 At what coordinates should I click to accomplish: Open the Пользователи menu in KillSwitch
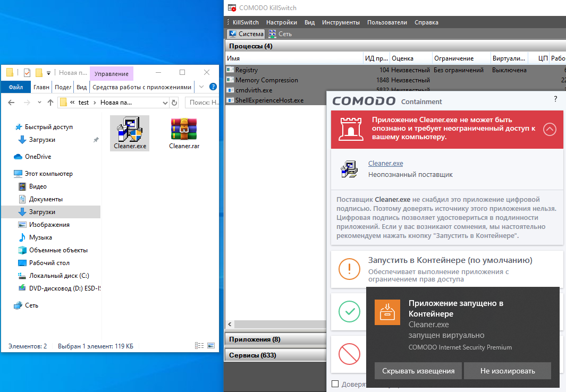coord(387,22)
